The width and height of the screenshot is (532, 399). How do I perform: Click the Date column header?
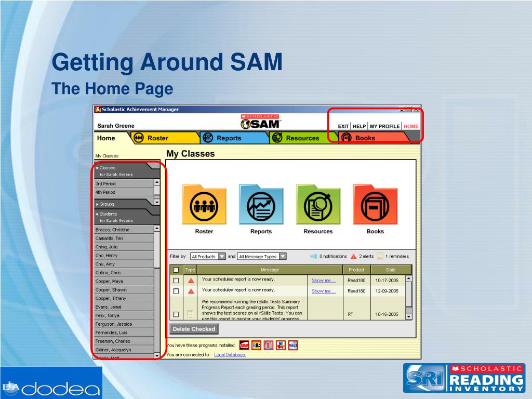391,270
